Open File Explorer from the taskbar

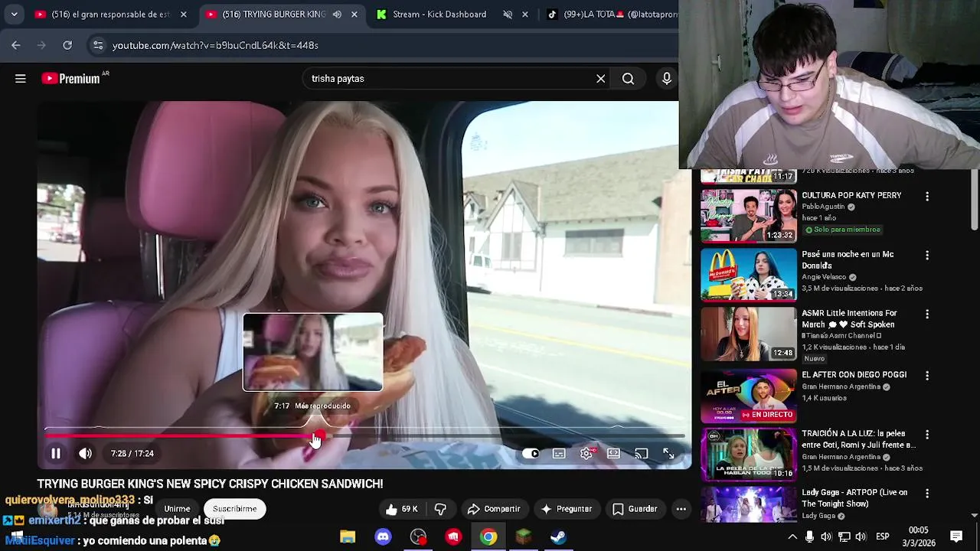pyautogui.click(x=348, y=536)
